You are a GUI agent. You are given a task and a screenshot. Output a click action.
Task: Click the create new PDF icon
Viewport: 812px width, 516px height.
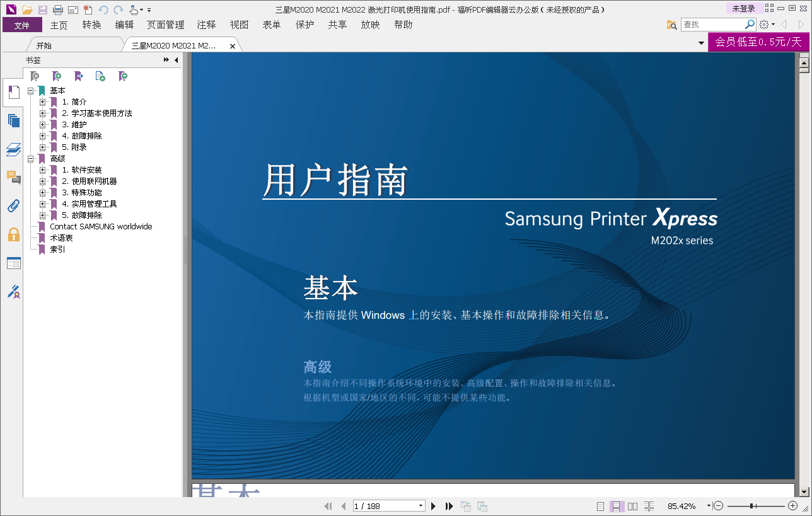(88, 9)
